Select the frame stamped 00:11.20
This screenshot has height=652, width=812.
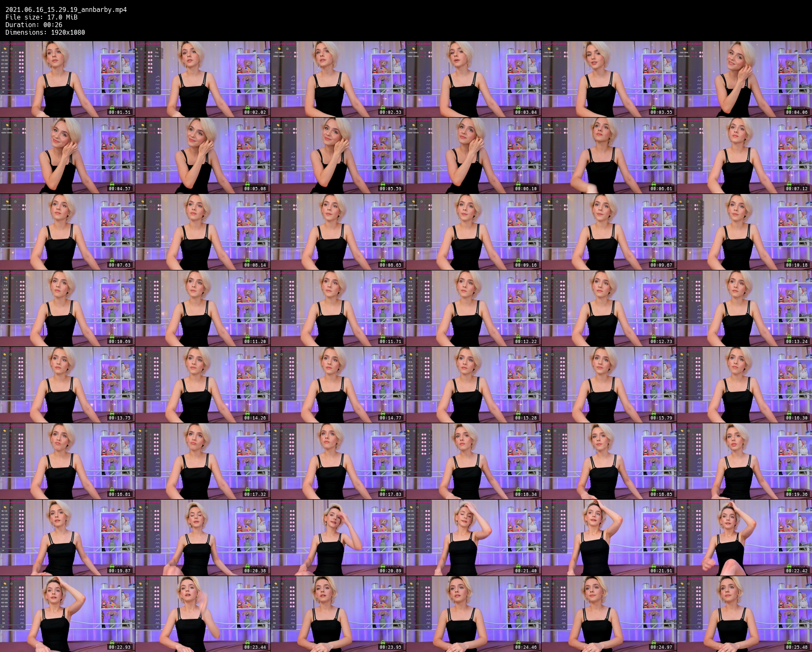coord(203,308)
